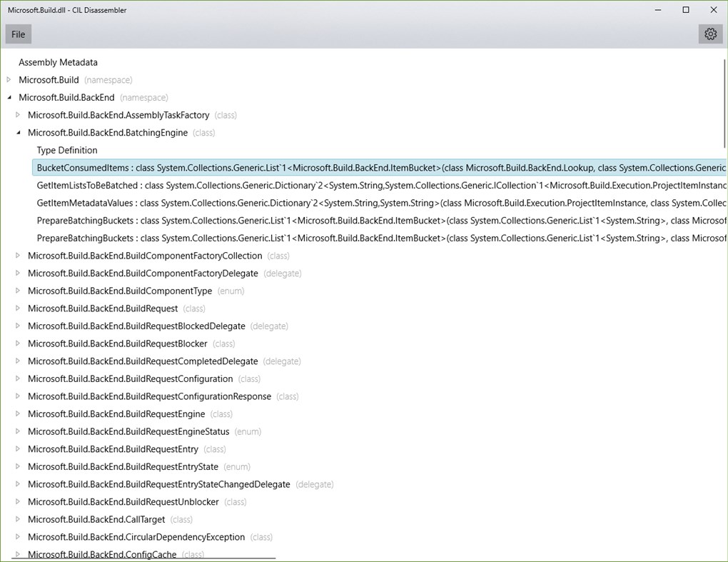Collapse the Microsoft.Build.BackEnd namespace
This screenshot has height=562, width=728.
pyautogui.click(x=9, y=98)
